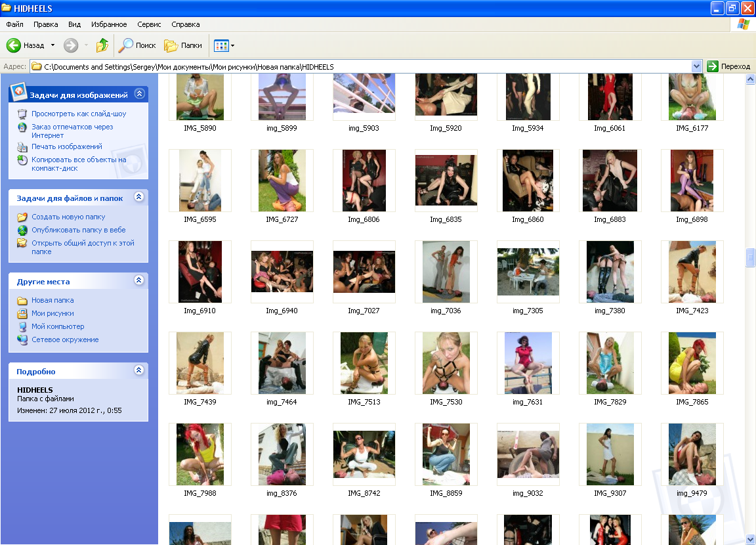756x545 pixels.
Task: Click the Windows flag logo at top right
Action: [743, 24]
